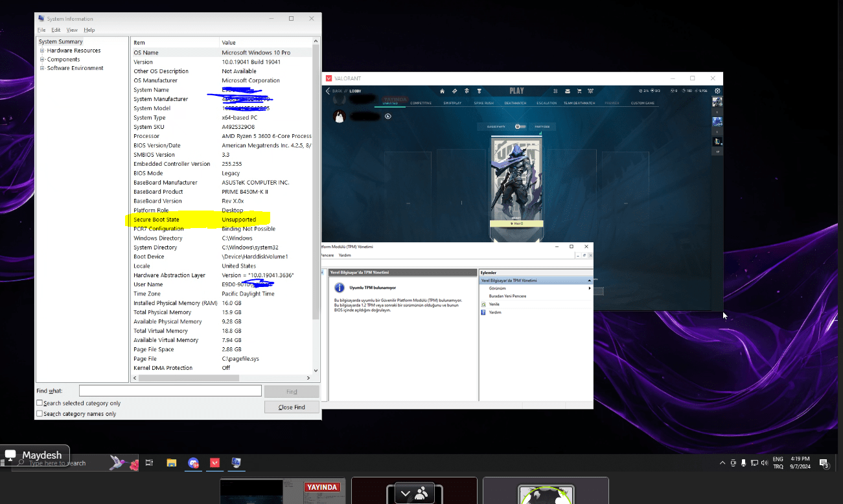Select the Secure Boot State row
Image resolution: width=843 pixels, height=504 pixels.
222,220
